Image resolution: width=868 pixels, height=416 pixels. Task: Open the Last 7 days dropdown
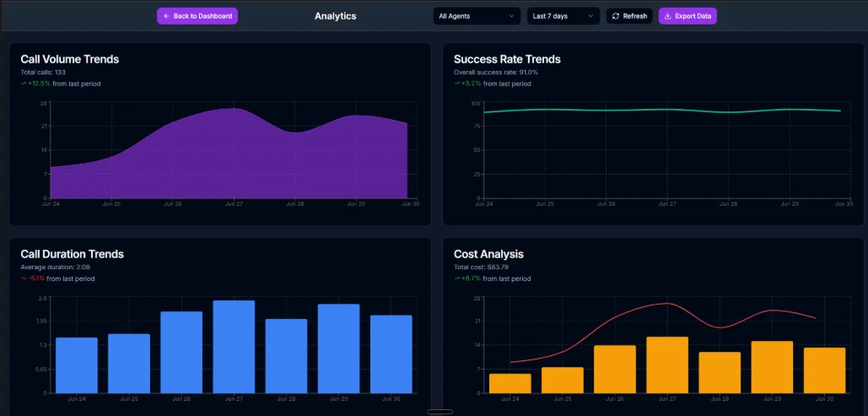(563, 16)
